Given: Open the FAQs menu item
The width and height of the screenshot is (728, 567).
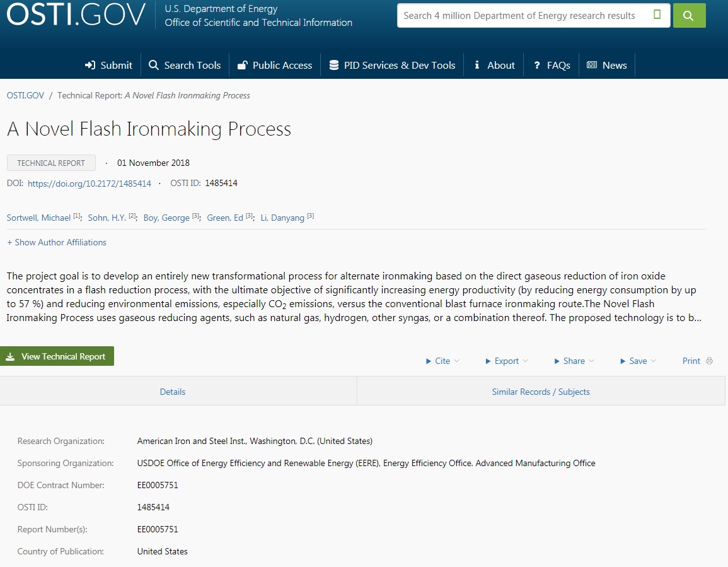Looking at the screenshot, I should pos(552,65).
